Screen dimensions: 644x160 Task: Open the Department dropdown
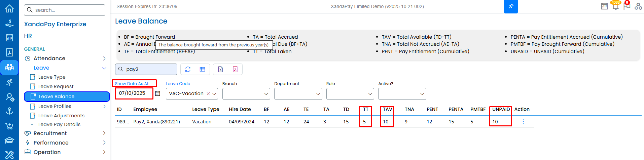pyautogui.click(x=298, y=94)
